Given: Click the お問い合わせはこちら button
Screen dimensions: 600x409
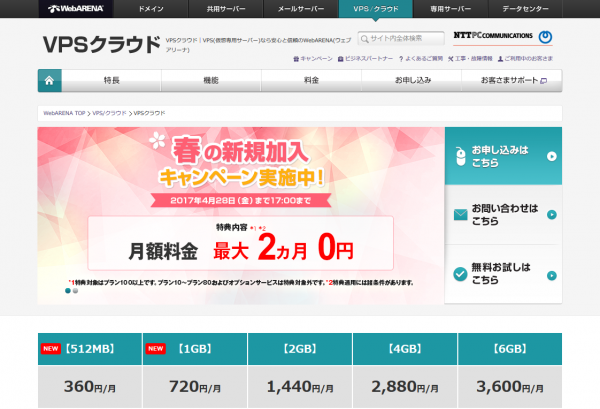Looking at the screenshot, I should [x=504, y=215].
